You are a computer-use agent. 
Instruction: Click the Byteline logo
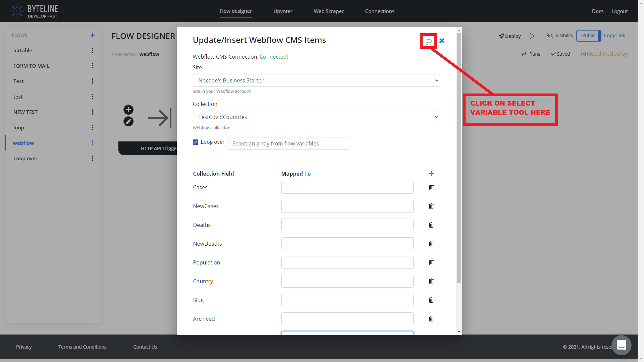click(x=34, y=11)
